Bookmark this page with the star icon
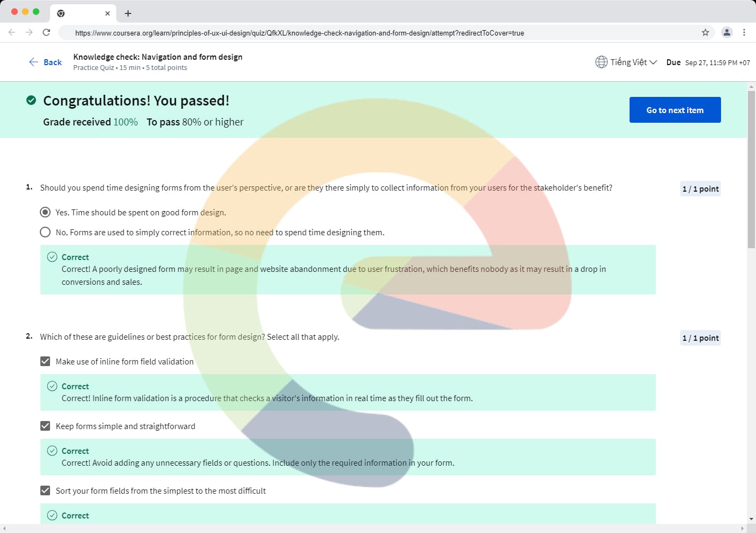 (705, 32)
